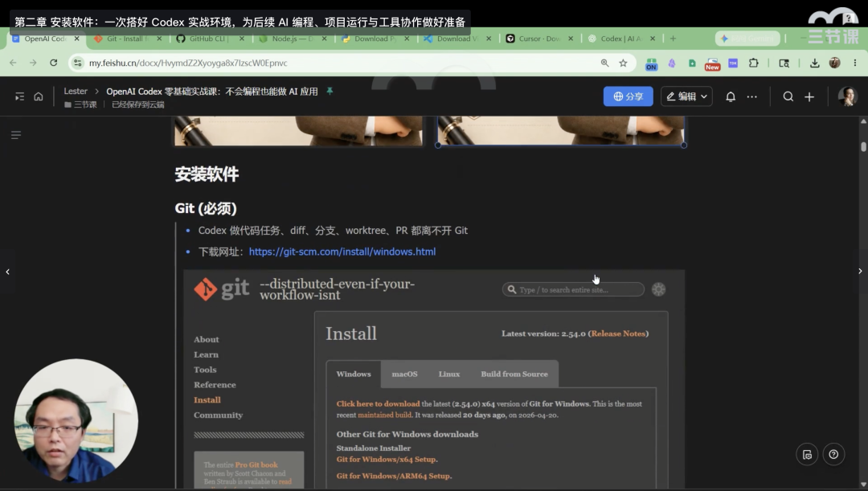This screenshot has width=868, height=491.
Task: Click the git site search field
Action: pyautogui.click(x=574, y=289)
